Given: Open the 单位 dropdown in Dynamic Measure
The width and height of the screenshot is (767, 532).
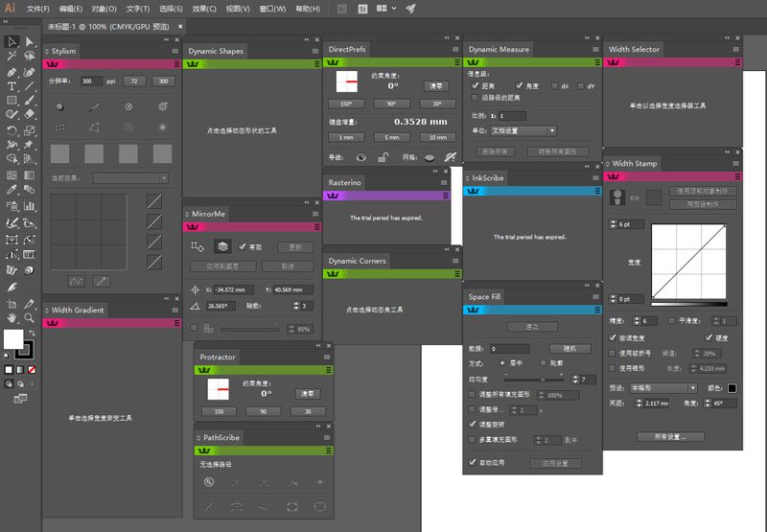Looking at the screenshot, I should click(x=523, y=130).
